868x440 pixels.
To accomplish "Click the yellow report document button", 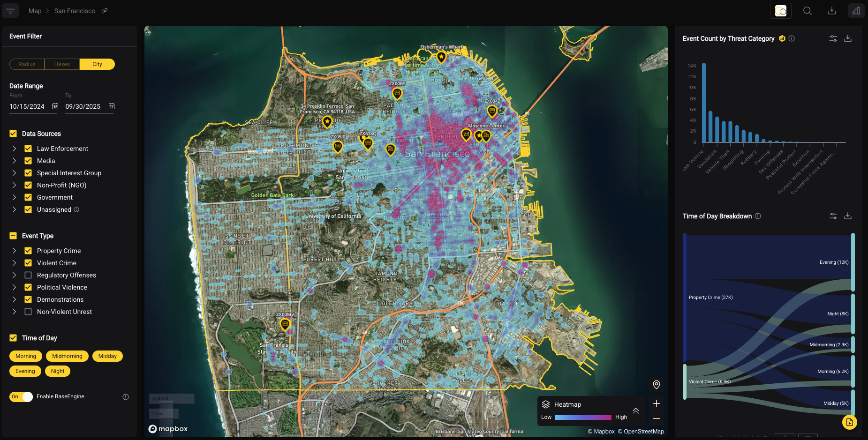I will pos(850,422).
